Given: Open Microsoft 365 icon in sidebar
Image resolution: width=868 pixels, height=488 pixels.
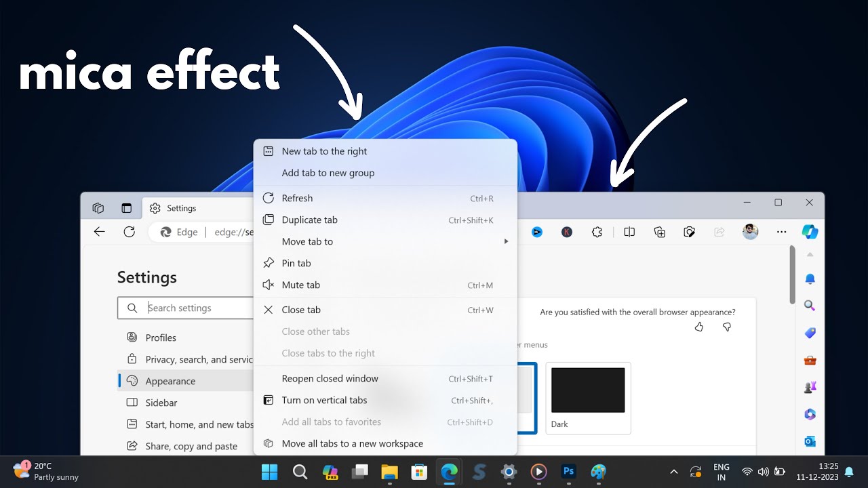Looking at the screenshot, I should coord(810,414).
